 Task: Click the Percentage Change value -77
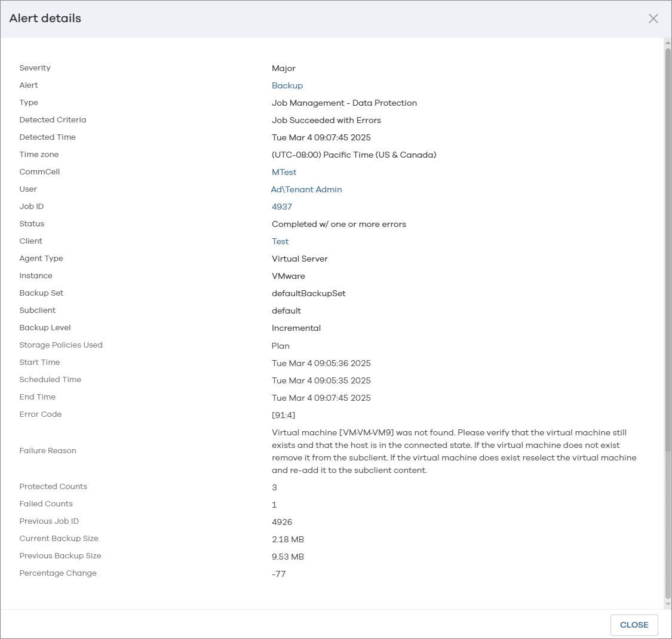(278, 574)
